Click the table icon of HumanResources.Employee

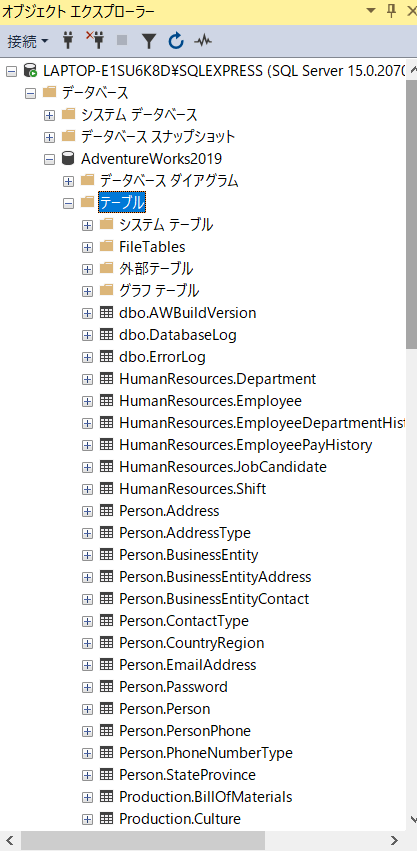(x=107, y=401)
